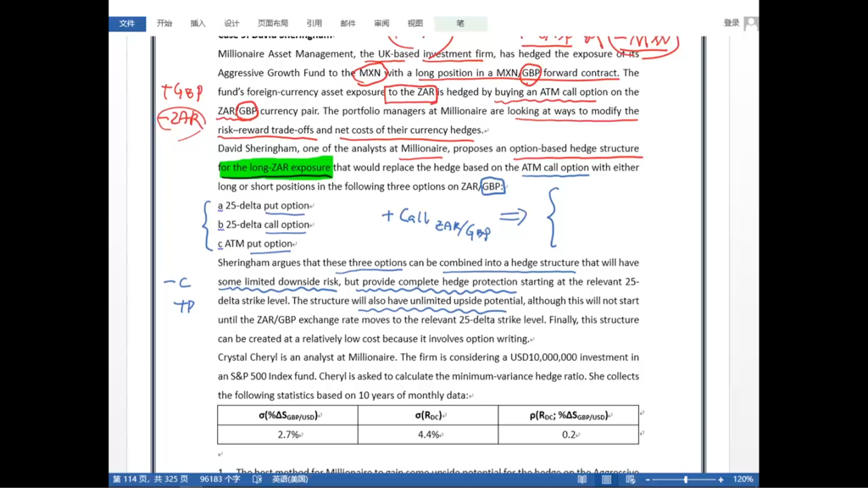This screenshot has width=868, height=488.
Task: Switch to the 审阅 (Review) tab
Action: [x=381, y=24]
